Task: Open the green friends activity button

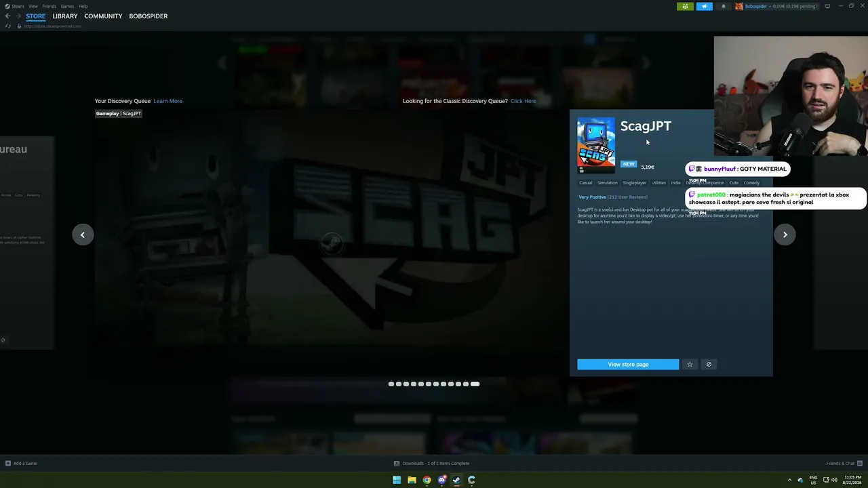Action: [x=685, y=6]
